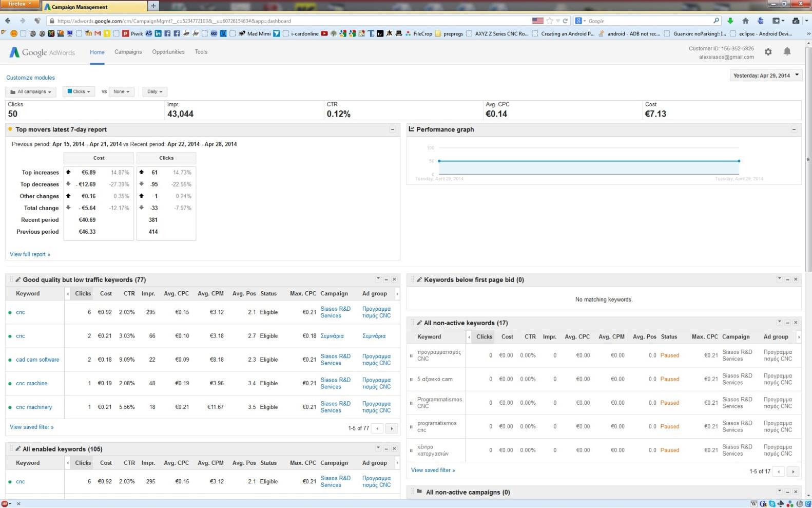This screenshot has height=508, width=812.
Task: Open the Σεμινάρια campaign link
Action: click(x=332, y=336)
